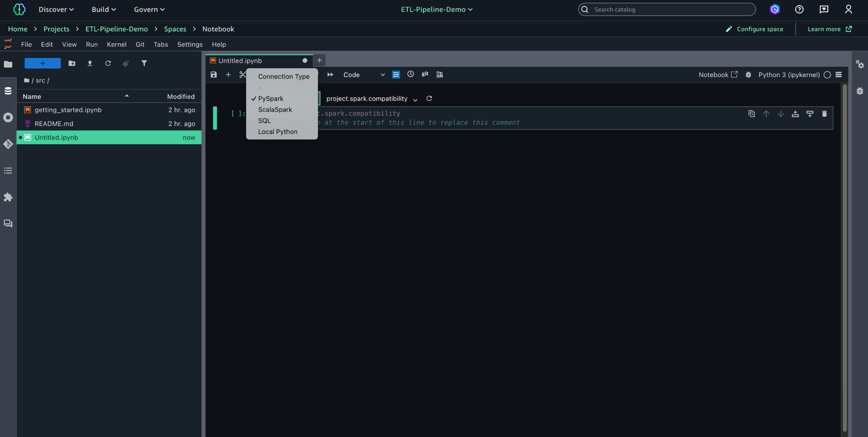Move the cell up
The image size is (868, 437).
(766, 113)
